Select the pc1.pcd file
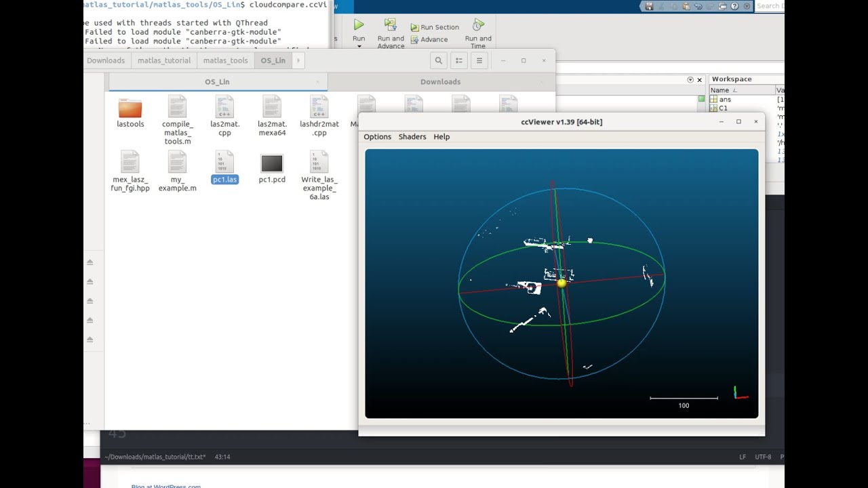The image size is (868, 488). (x=272, y=167)
